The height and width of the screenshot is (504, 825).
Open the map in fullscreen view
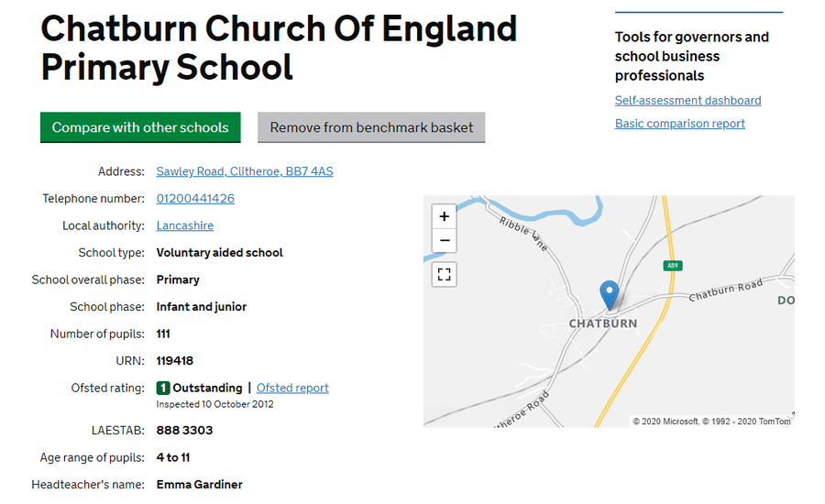(444, 274)
